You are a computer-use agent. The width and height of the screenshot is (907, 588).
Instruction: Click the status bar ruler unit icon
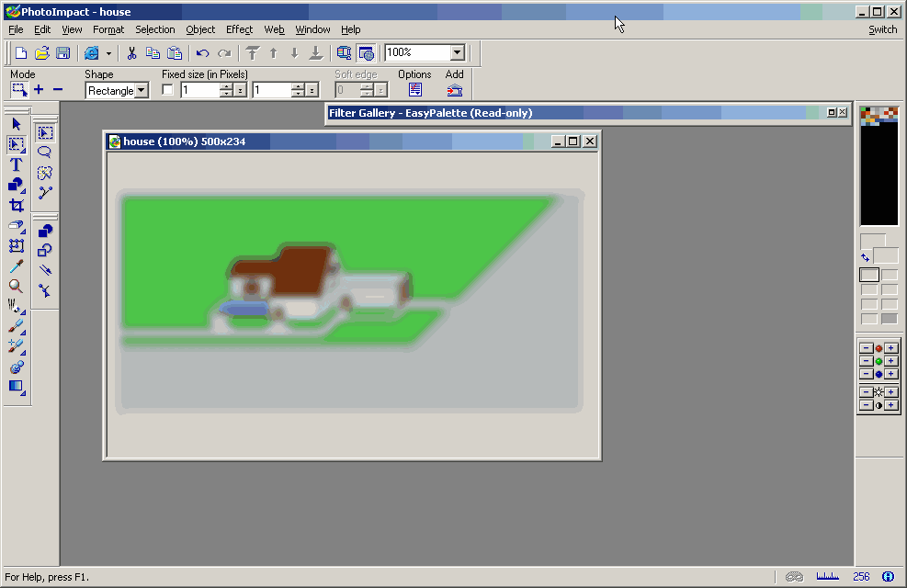pyautogui.click(x=827, y=576)
